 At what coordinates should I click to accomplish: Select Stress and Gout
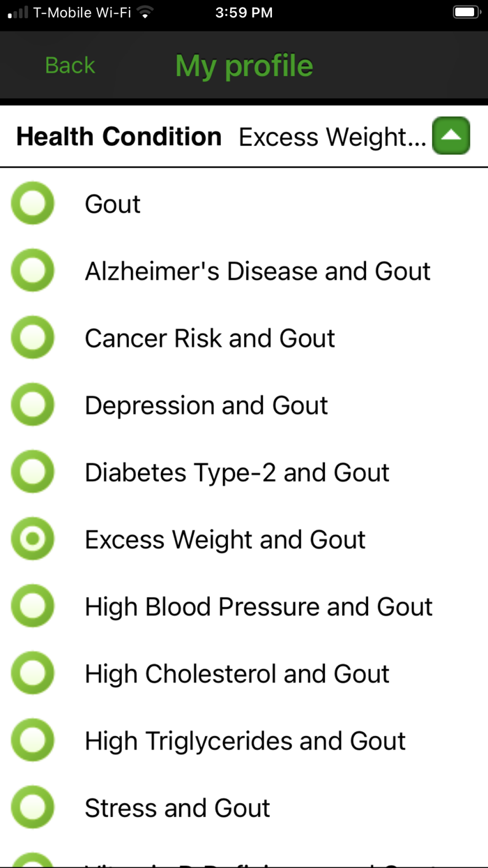pyautogui.click(x=32, y=807)
